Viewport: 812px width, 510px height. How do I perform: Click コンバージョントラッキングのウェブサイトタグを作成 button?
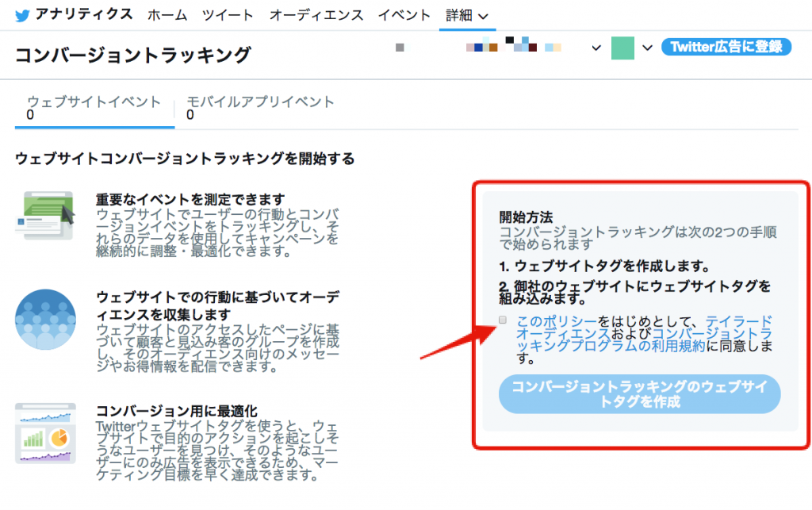tap(640, 394)
